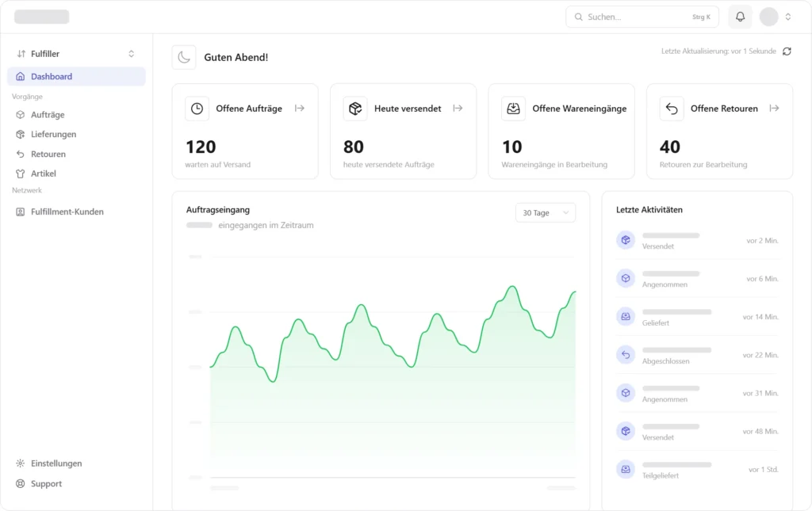Click the clock icon on Offene Aufträge card
812x511 pixels.
coord(197,109)
